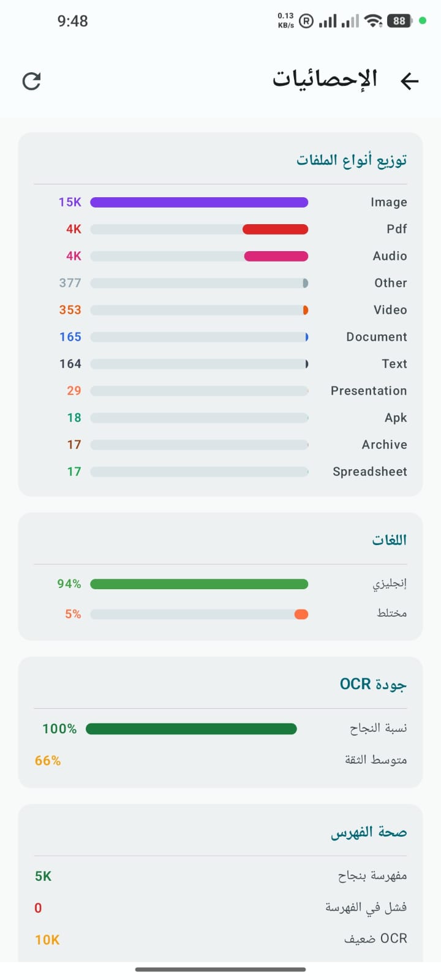
Task: Tap the OCR success rate 100% bar
Action: pyautogui.click(x=191, y=729)
